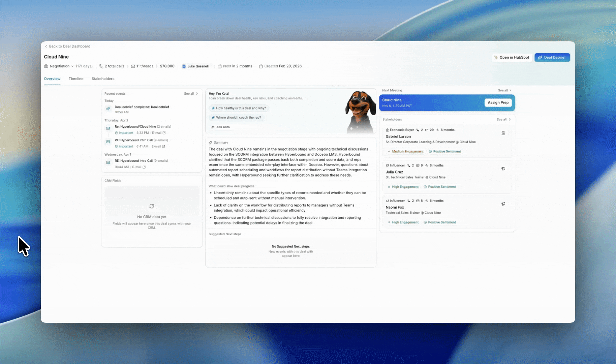The height and width of the screenshot is (364, 616).
Task: Click Important tag on 3:32 PM email
Action: [124, 133]
